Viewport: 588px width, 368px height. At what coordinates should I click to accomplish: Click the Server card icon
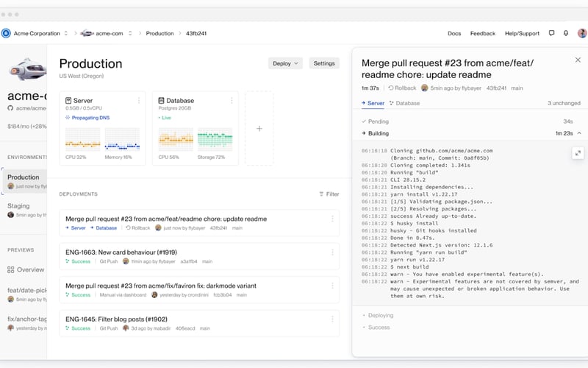pyautogui.click(x=68, y=101)
